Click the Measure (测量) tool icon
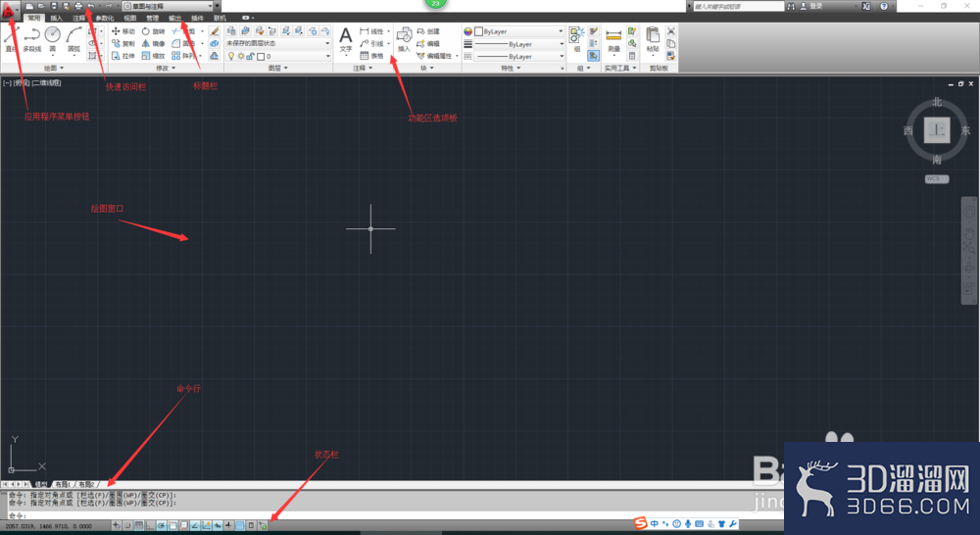Screen dimensions: 980x535 coord(613,39)
